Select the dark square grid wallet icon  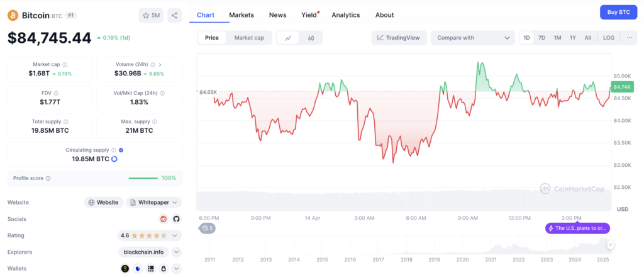coord(151,268)
